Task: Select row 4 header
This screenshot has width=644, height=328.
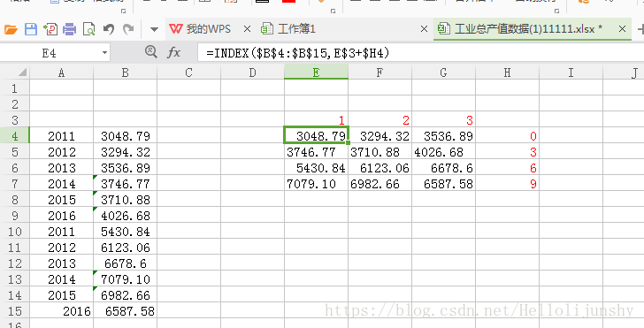Action: [x=15, y=136]
